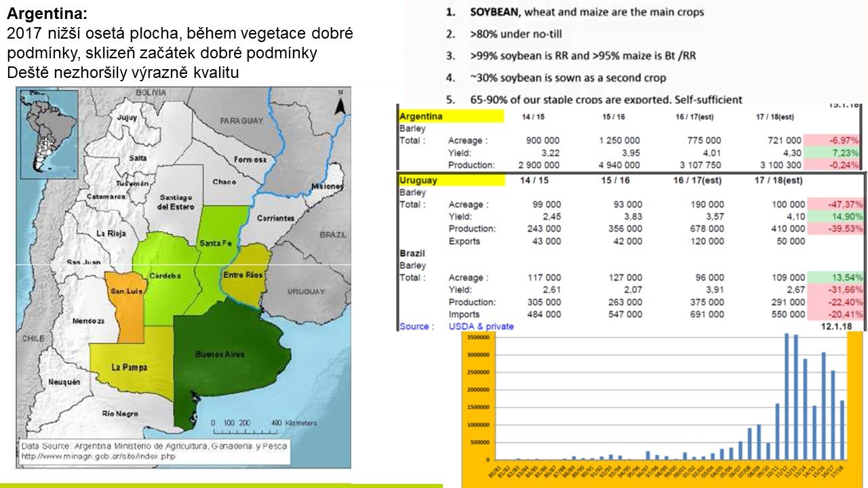This screenshot has width=868, height=488.
Task: Click the Entre Ríos province label
Action: 243,274
